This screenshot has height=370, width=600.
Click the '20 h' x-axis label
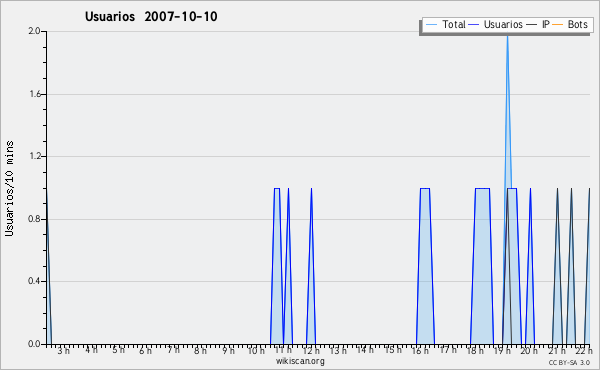click(529, 351)
